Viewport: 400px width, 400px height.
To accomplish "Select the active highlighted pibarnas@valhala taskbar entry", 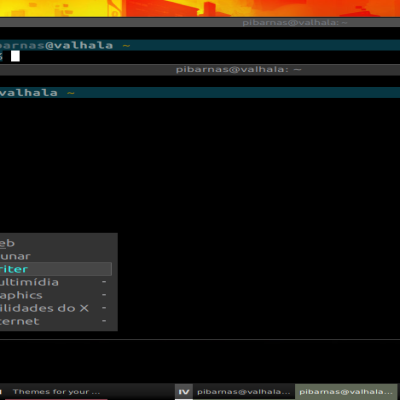I will [346, 392].
